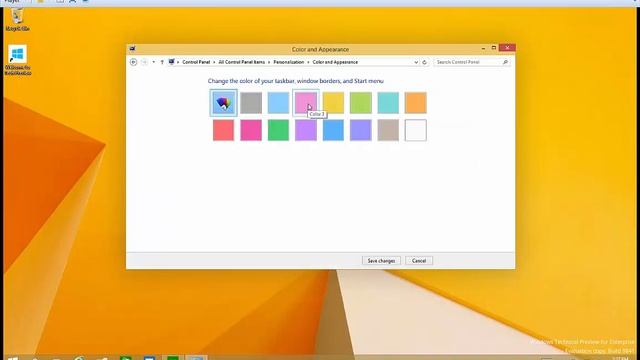Image resolution: width=640 pixels, height=360 pixels.
Task: Expand arrow after Personalization breadcrumb
Action: point(308,62)
